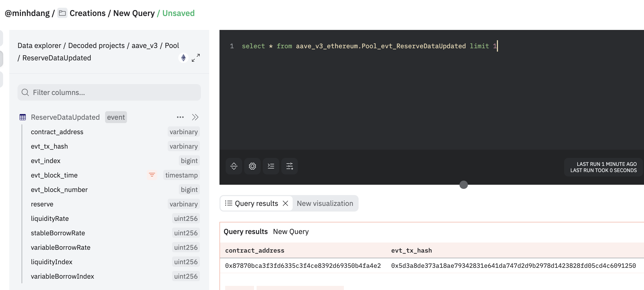The image size is (644, 290).
Task: Expand the data explorer panel
Action: tap(196, 58)
